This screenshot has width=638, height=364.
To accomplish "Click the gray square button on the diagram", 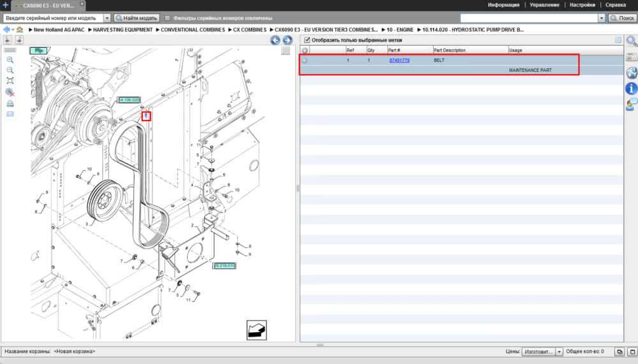I will (x=286, y=50).
